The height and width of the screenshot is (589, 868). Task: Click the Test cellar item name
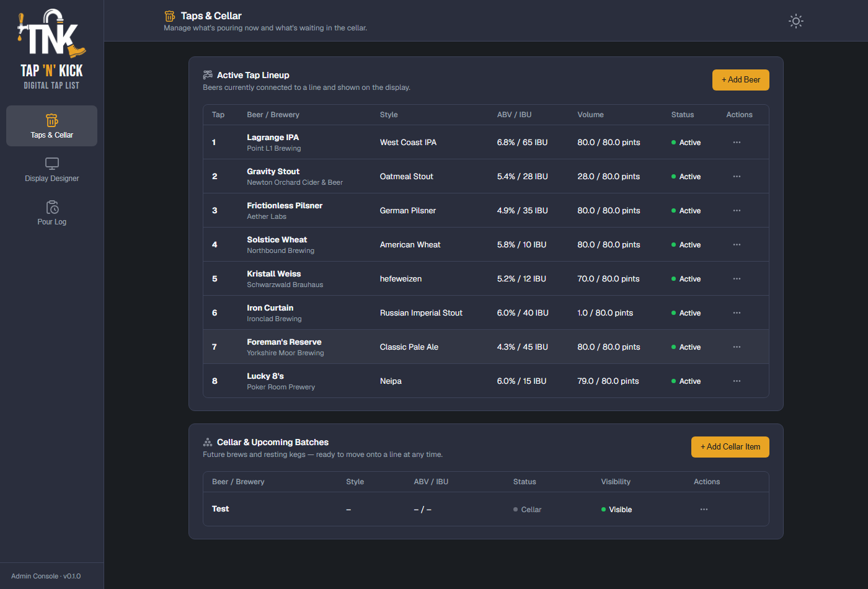pos(220,509)
